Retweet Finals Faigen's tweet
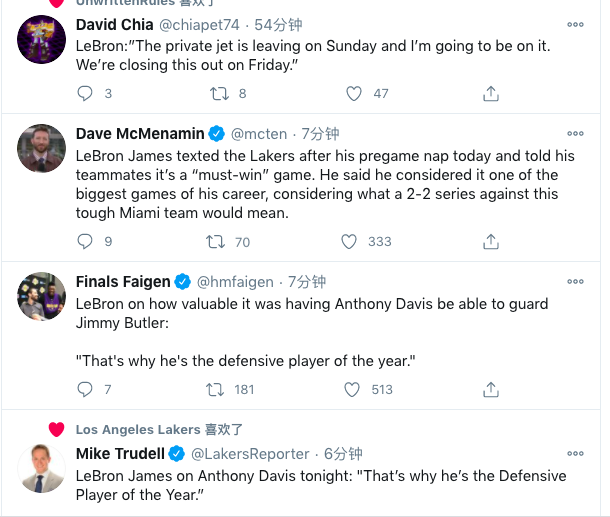 coord(215,389)
